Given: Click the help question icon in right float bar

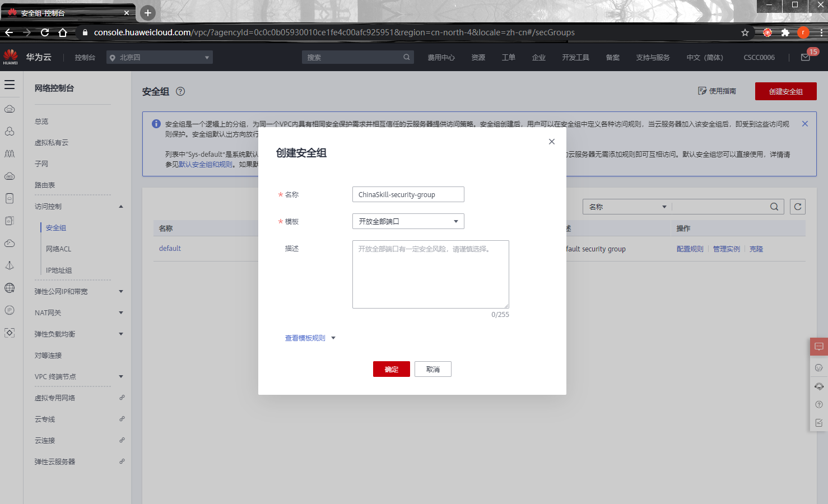Looking at the screenshot, I should (x=819, y=404).
